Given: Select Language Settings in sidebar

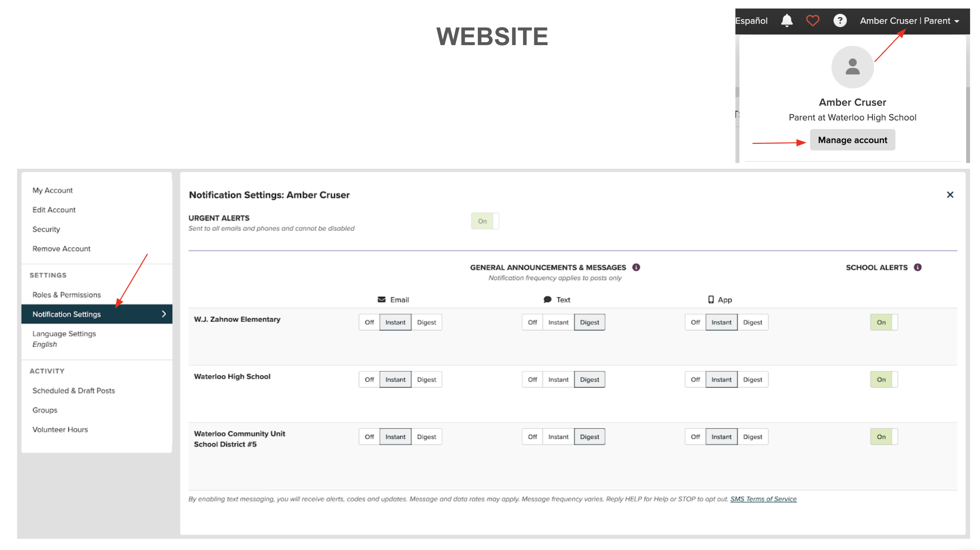Looking at the screenshot, I should 64,334.
